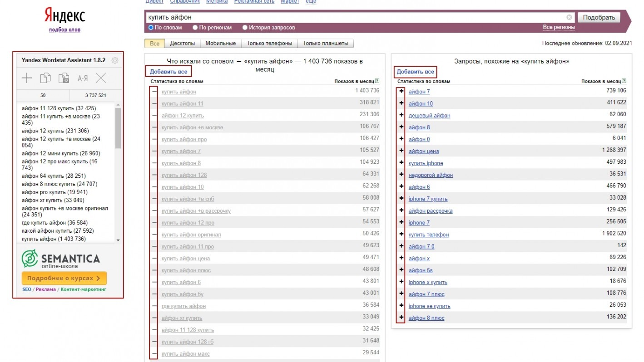This screenshot has width=644, height=362.
Task: Remove 'где купить айфон' via minus icon
Action: (154, 306)
